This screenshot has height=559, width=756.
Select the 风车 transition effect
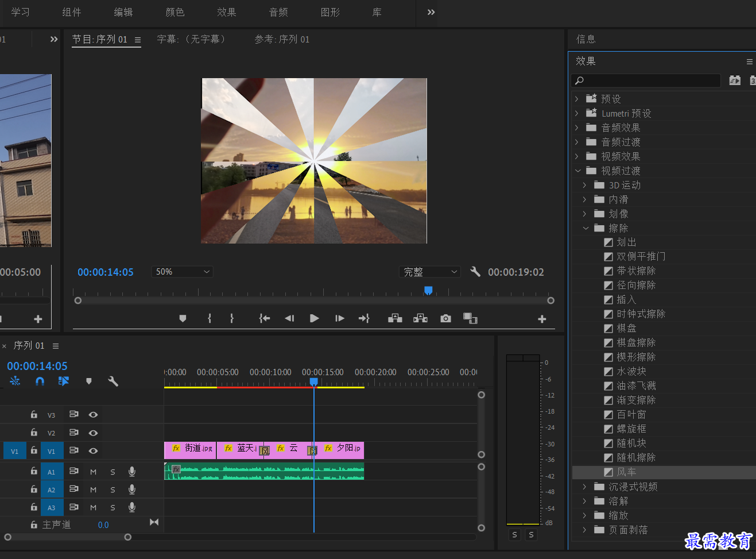[626, 472]
